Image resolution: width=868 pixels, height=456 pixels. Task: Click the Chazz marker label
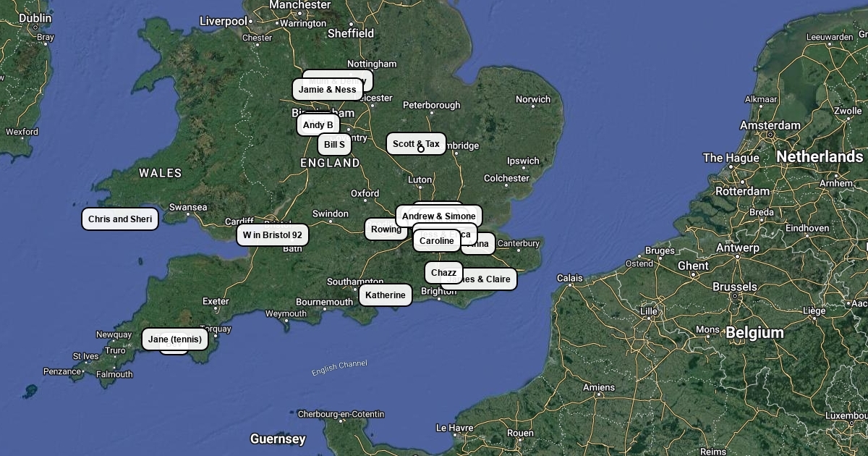443,273
